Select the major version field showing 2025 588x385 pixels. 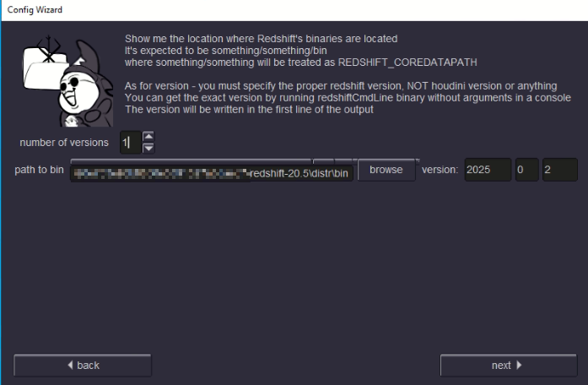488,170
